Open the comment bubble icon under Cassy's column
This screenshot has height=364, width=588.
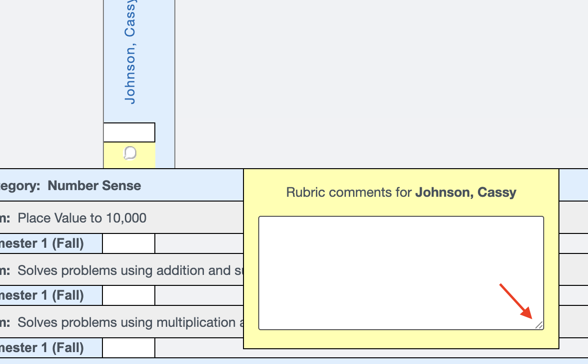coord(130,153)
